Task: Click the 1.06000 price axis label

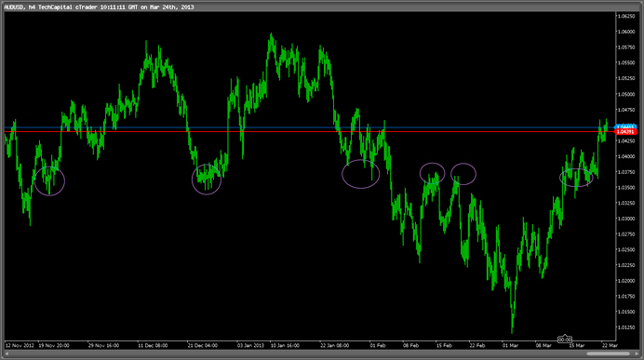Action: click(x=626, y=32)
